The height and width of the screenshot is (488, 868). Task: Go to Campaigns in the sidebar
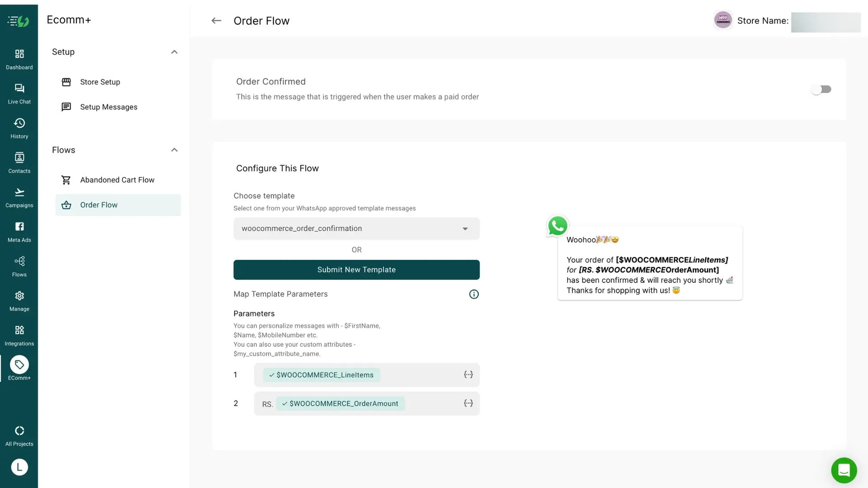click(x=19, y=197)
